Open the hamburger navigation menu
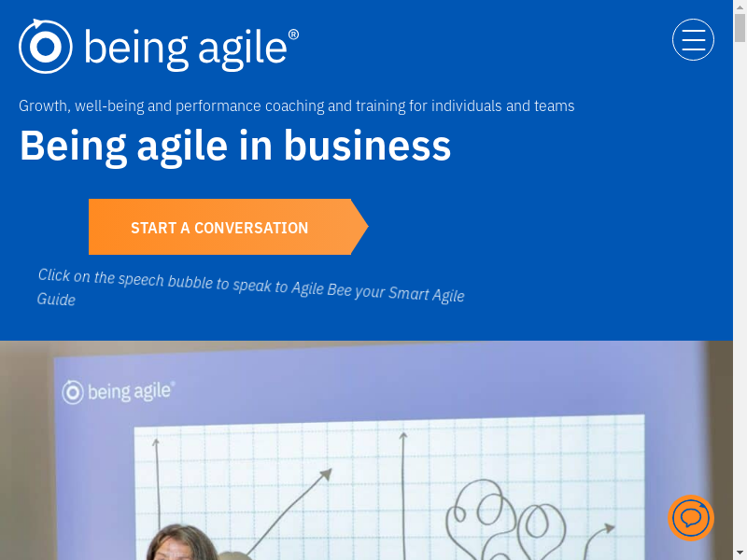Screen dimensions: 747x560 tap(693, 40)
